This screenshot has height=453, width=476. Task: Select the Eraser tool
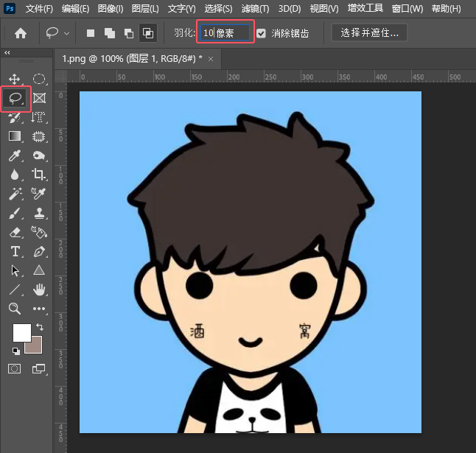(x=15, y=233)
